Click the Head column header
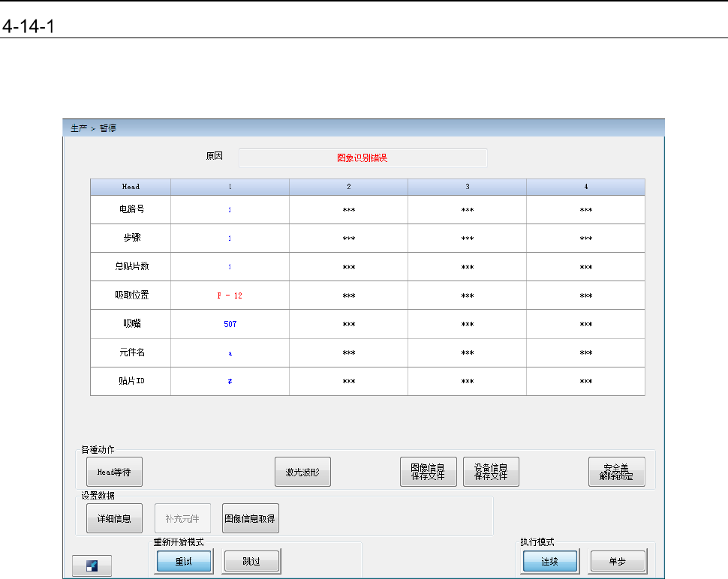This screenshot has height=579, width=728. click(x=131, y=187)
